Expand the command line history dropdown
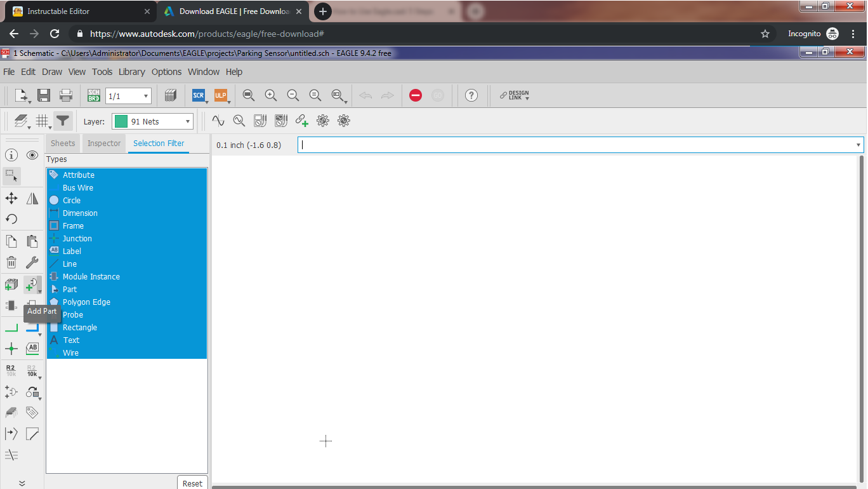 coord(858,145)
